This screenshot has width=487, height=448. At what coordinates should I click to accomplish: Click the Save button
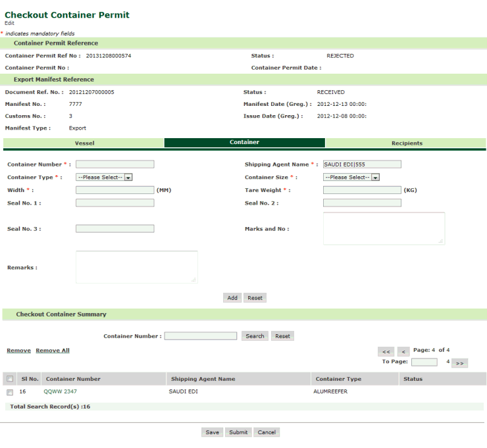212,432
